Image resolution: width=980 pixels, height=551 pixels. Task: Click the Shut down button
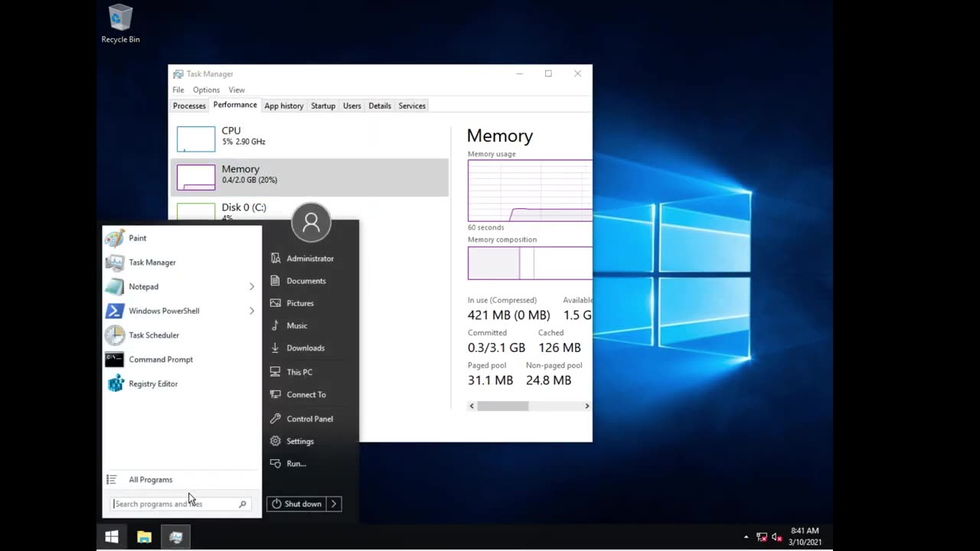coord(296,504)
